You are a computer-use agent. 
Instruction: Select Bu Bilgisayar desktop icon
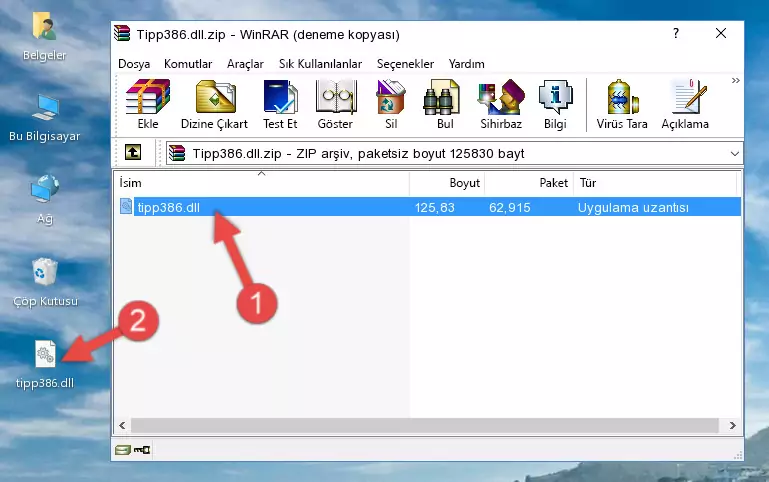[44, 119]
